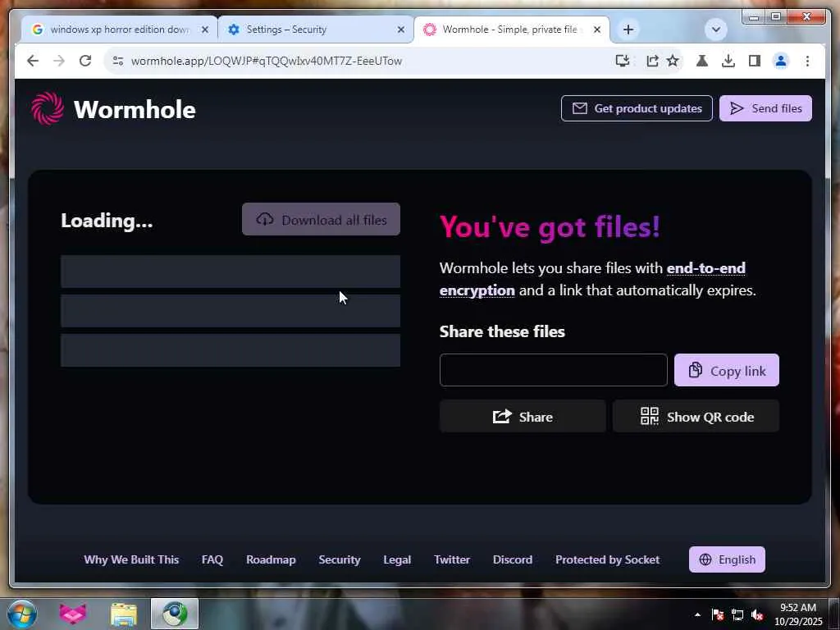Show hidden tray icons arrow

click(697, 614)
